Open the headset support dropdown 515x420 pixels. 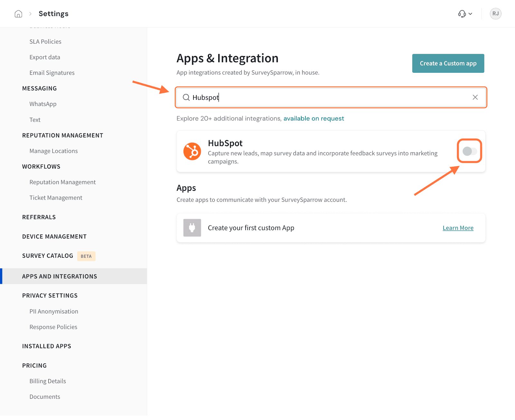[x=465, y=14]
